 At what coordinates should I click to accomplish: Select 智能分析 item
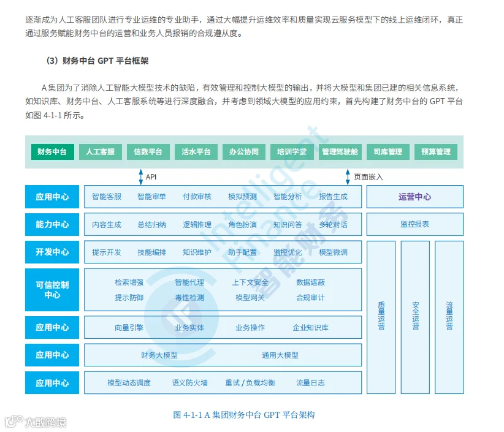[288, 197]
